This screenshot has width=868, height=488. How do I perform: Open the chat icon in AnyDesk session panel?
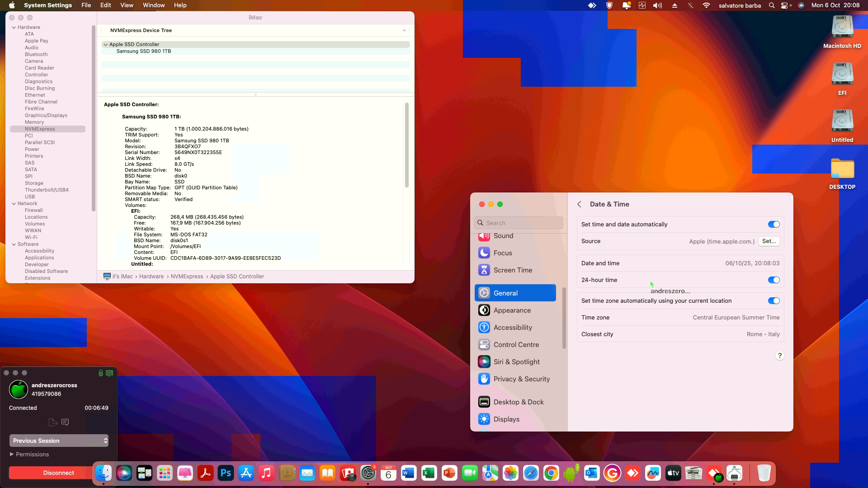[65, 422]
